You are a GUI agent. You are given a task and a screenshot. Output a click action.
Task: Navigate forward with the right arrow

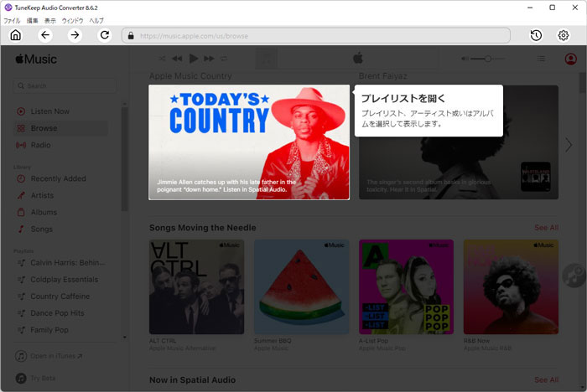click(75, 35)
